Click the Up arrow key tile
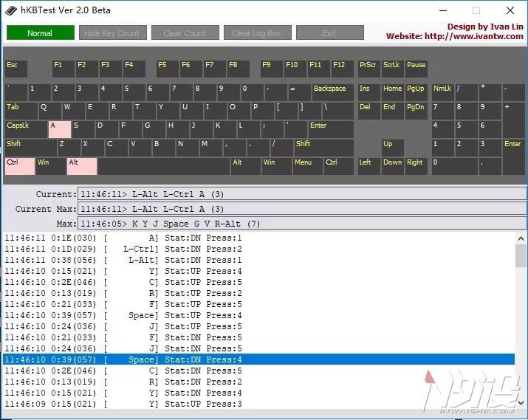Screen dimensions: 528x420 [x=393, y=148]
